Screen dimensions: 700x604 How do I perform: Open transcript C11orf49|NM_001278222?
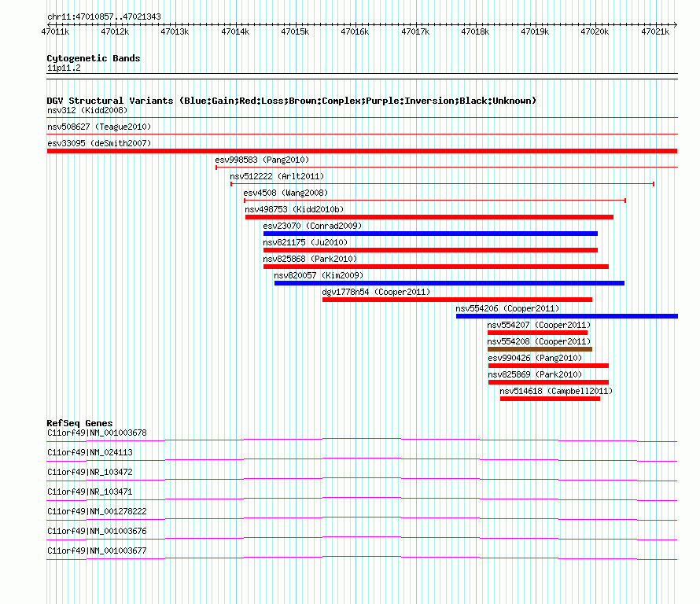pos(97,512)
